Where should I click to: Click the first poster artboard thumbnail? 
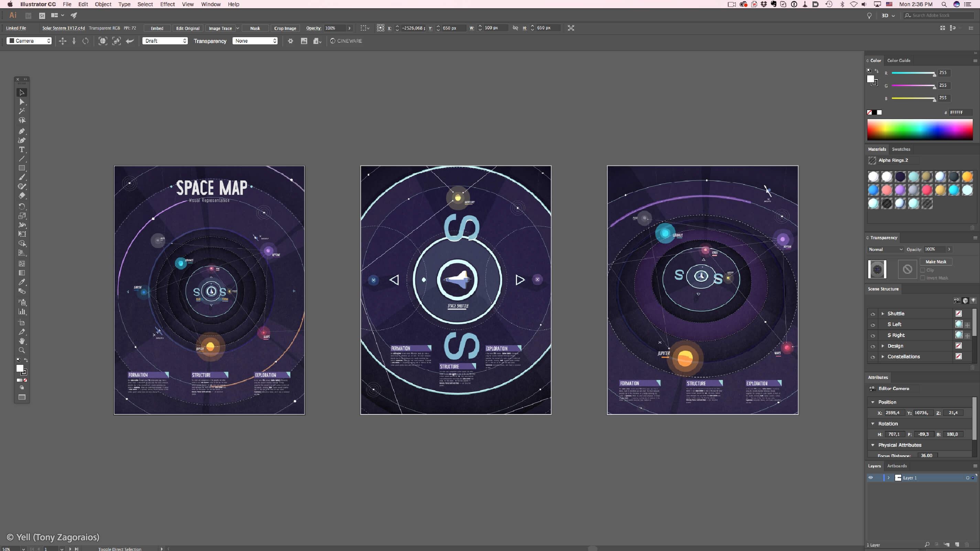click(209, 290)
